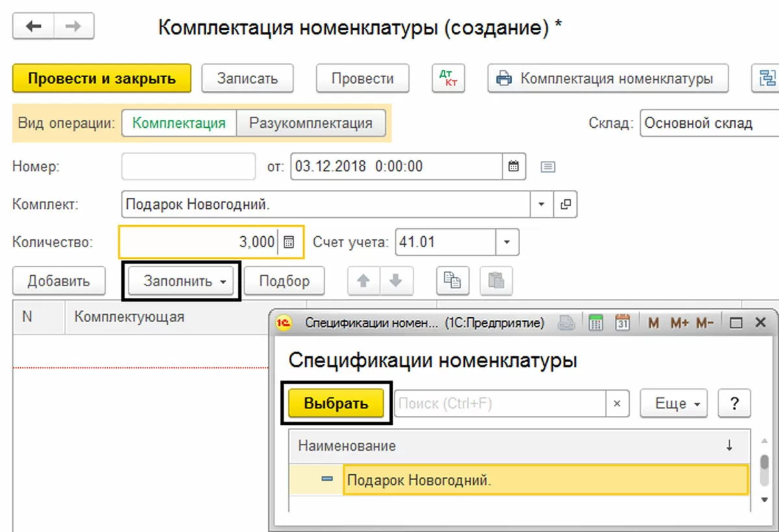Go forward with the right arrow button
779x532 pixels.
(x=73, y=27)
